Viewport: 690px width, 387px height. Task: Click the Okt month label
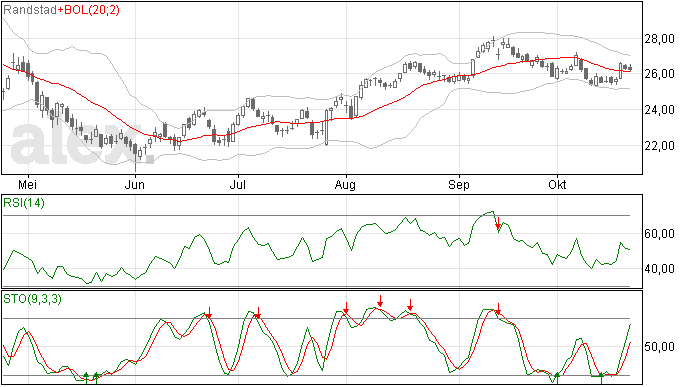[557, 184]
